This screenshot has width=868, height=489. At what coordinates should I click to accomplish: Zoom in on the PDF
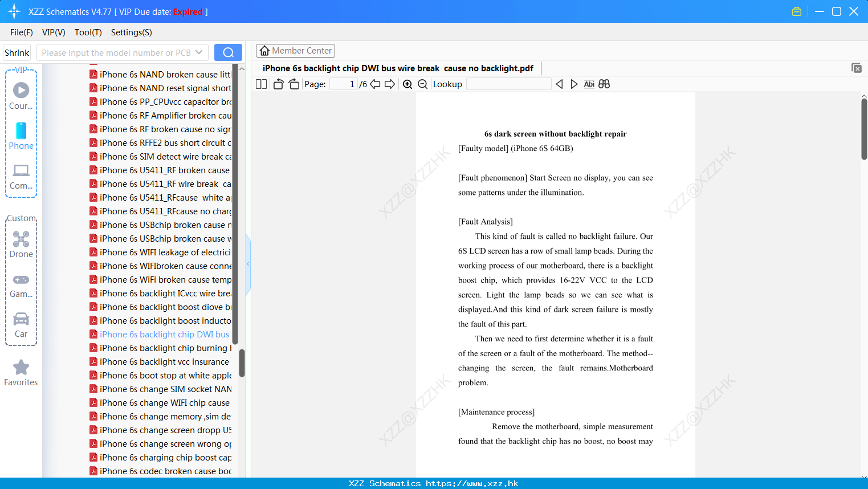(x=407, y=84)
